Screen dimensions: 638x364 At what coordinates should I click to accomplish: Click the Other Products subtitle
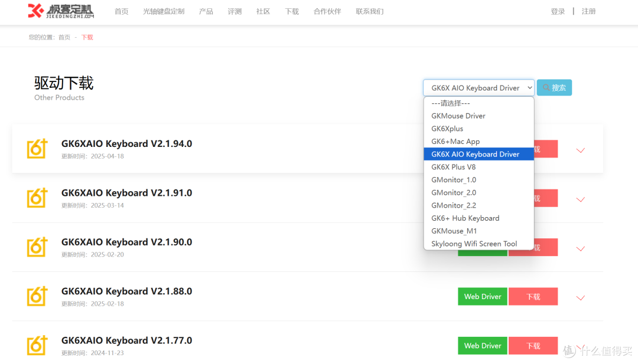click(x=60, y=97)
